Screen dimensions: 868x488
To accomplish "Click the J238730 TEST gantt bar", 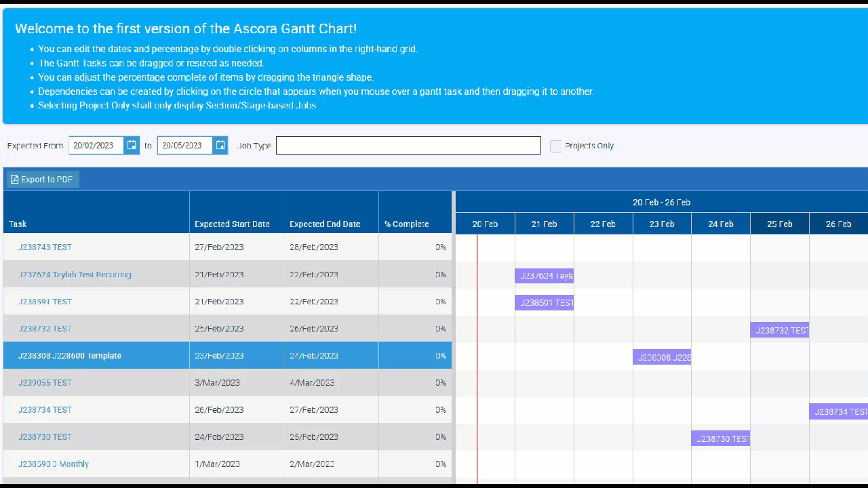I will pos(720,439).
